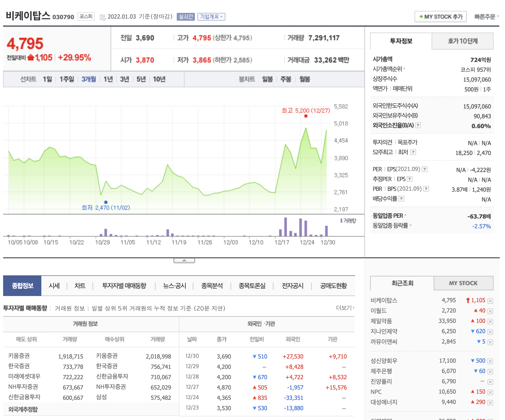This screenshot has width=505, height=420.
Task: Click the help icon beside PER EPS(2021.09)
Action: (425, 169)
